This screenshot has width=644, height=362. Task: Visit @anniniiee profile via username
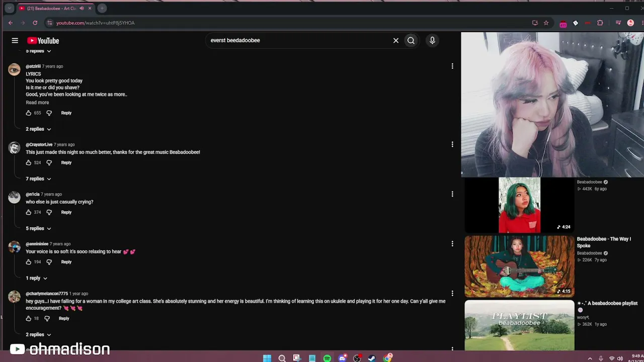pyautogui.click(x=37, y=244)
